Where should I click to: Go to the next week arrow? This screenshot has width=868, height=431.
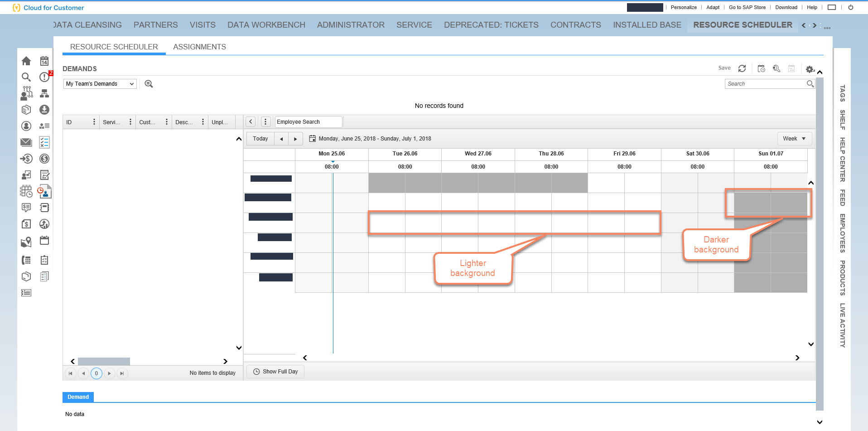[x=295, y=139]
